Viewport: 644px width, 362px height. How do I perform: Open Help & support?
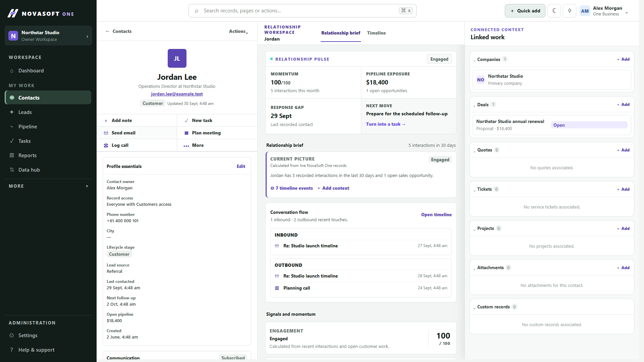click(48, 350)
